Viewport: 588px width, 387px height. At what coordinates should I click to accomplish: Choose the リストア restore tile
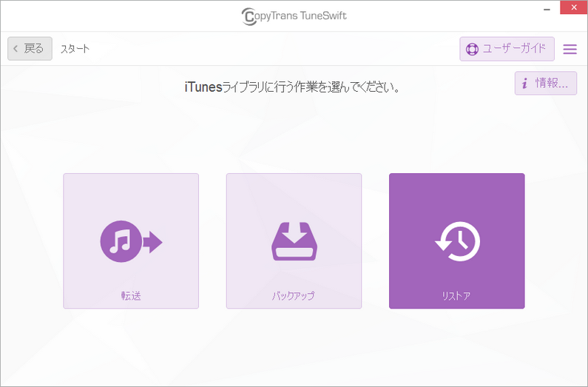pyautogui.click(x=457, y=240)
